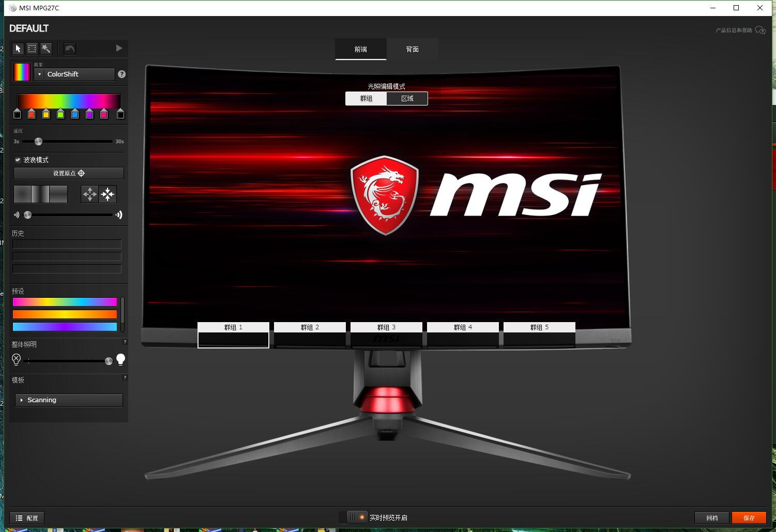Maximize the MSI MPG27C window
Viewport: 776px width, 532px height.
736,8
